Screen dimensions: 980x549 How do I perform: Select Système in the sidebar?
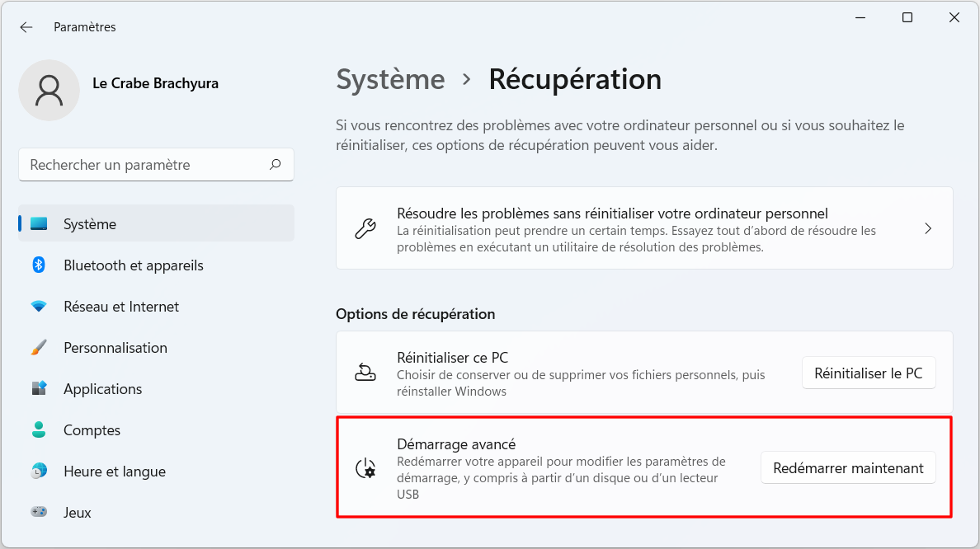click(156, 223)
